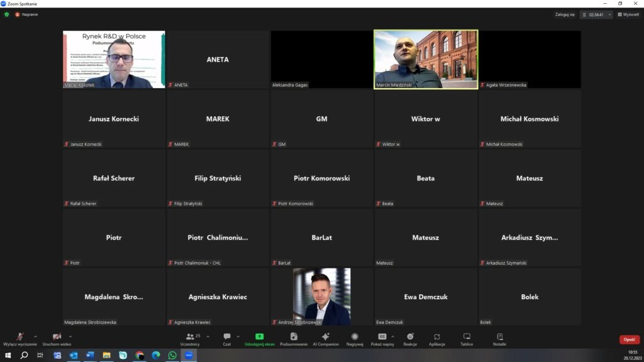The image size is (644, 362).
Task: Click the Zaloguj się sign-in link
Action: click(x=564, y=14)
